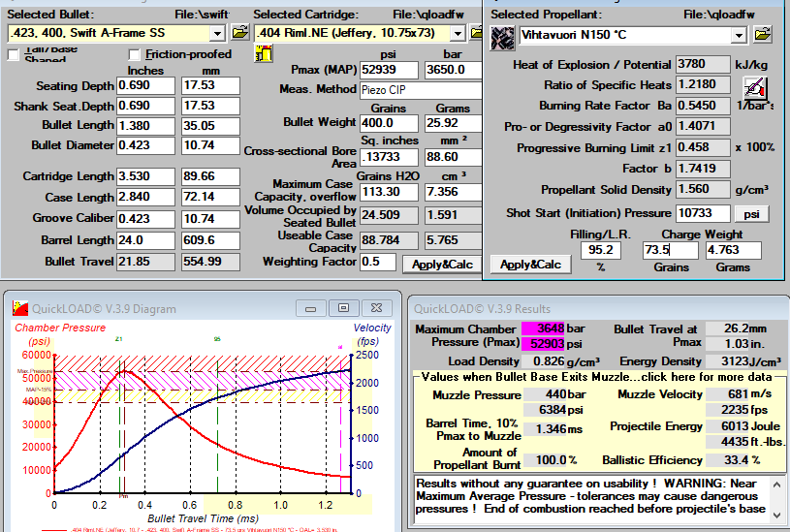Click Seating Depth mm field
790x532 pixels.
(x=210, y=85)
